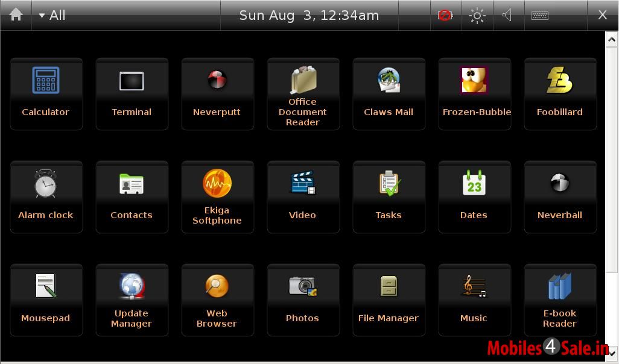This screenshot has height=364, width=619.
Task: Open the brightness control
Action: pos(477,15)
